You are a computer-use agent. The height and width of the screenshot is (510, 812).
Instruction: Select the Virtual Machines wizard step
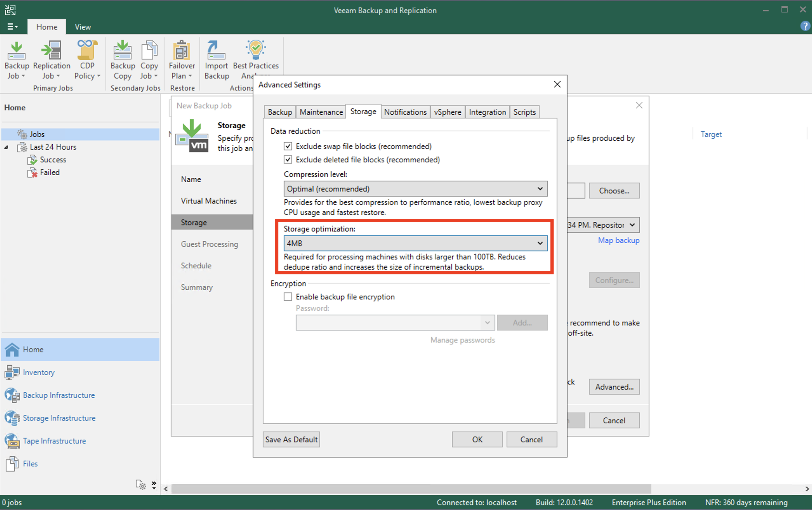click(x=209, y=201)
